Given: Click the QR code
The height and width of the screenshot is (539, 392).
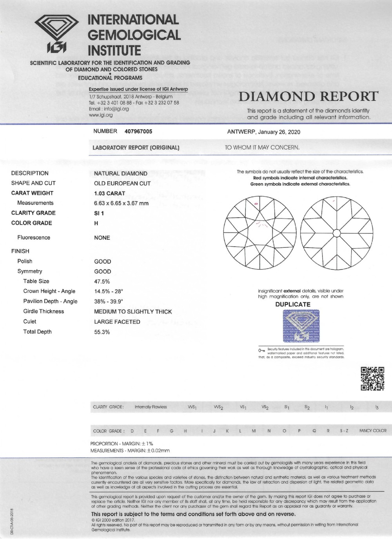Looking at the screenshot, I should tap(372, 379).
